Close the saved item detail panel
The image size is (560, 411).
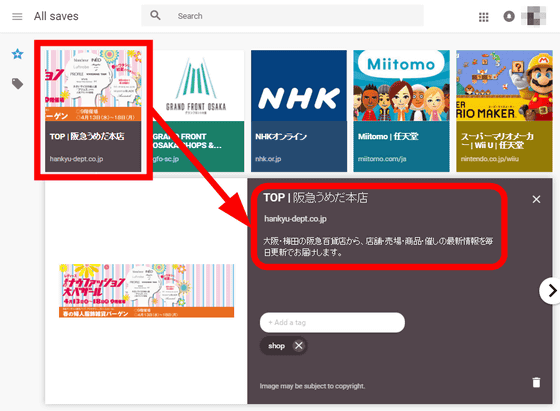(536, 199)
